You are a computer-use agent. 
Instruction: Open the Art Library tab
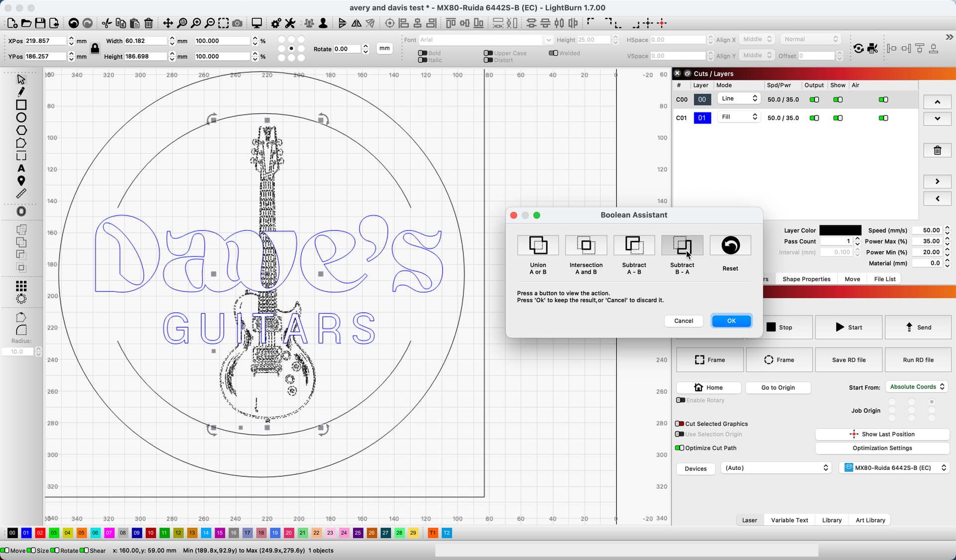pos(870,520)
